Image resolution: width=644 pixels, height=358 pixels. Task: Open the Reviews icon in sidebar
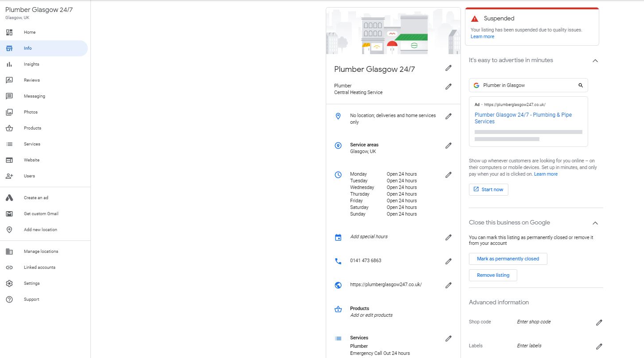9,80
